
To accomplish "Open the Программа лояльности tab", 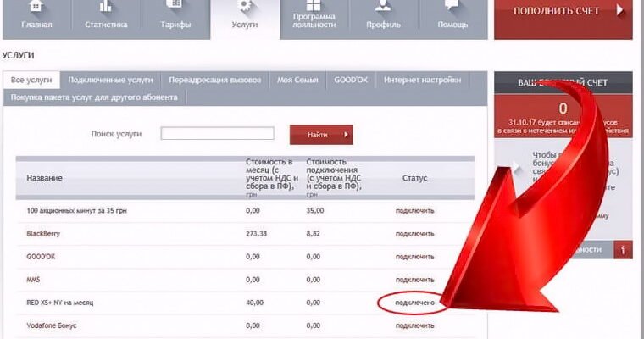I will coord(314,19).
